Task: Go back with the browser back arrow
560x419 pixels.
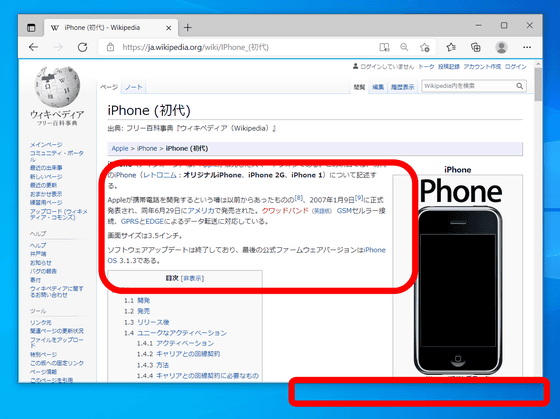Action: [34, 47]
